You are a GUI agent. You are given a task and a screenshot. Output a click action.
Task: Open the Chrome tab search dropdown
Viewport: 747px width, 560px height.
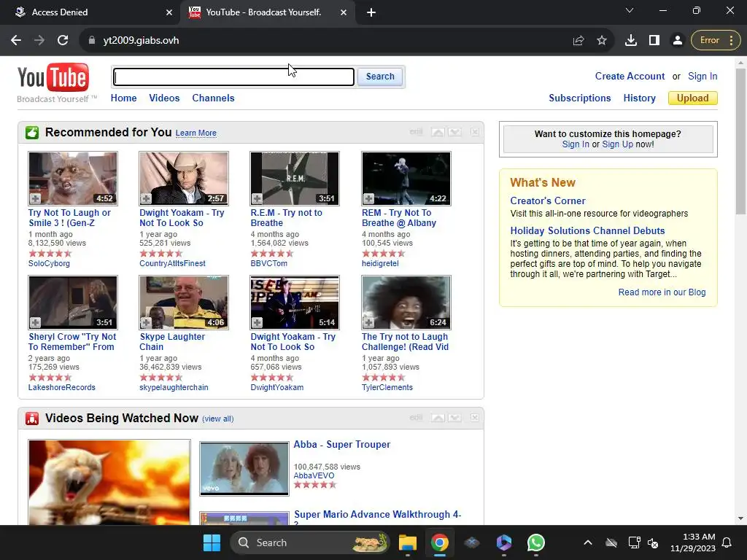(x=630, y=10)
